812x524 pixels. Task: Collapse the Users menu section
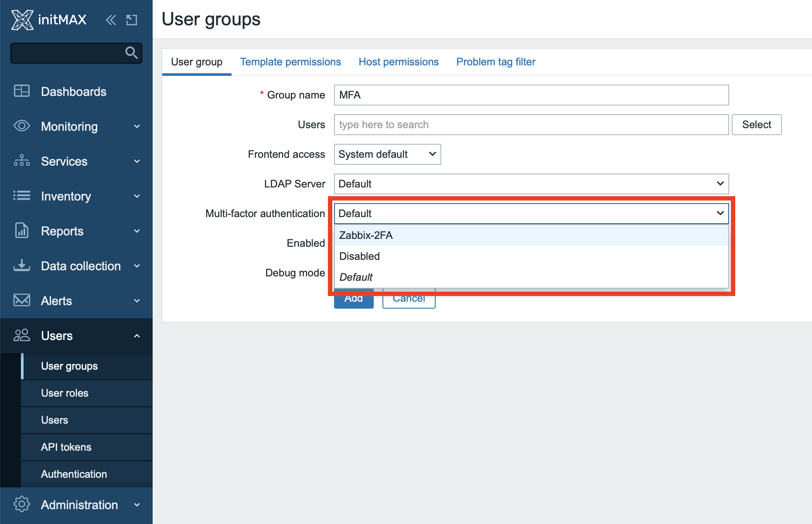coord(137,336)
